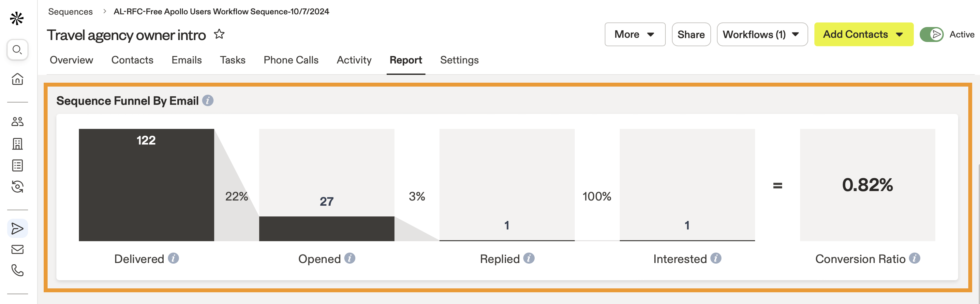980x304 pixels.
Task: Go to Home via sidebar icon
Action: (x=17, y=79)
